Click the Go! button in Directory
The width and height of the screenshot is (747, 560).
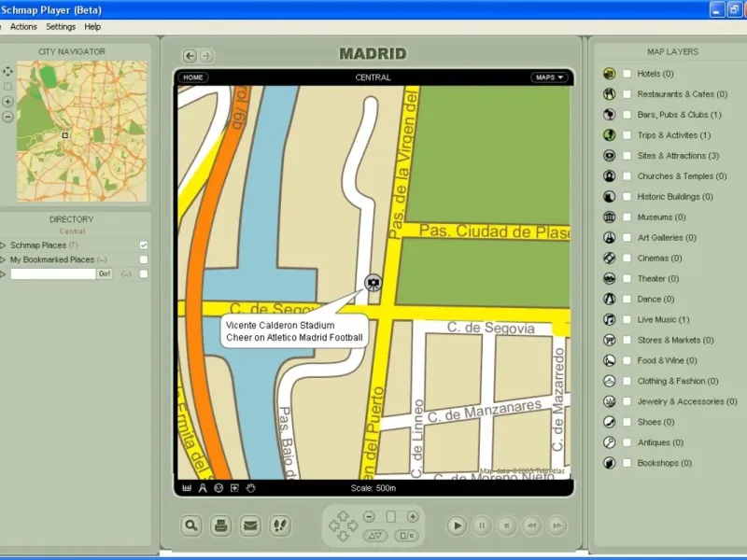[105, 273]
